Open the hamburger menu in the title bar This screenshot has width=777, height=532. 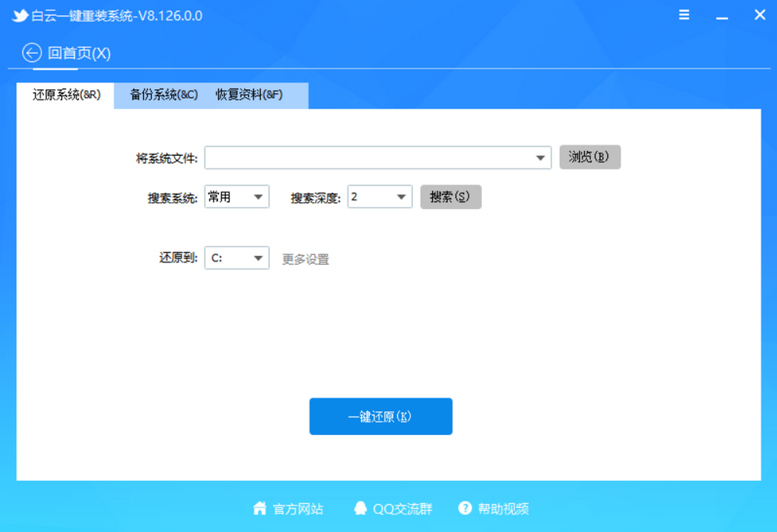pyautogui.click(x=683, y=14)
